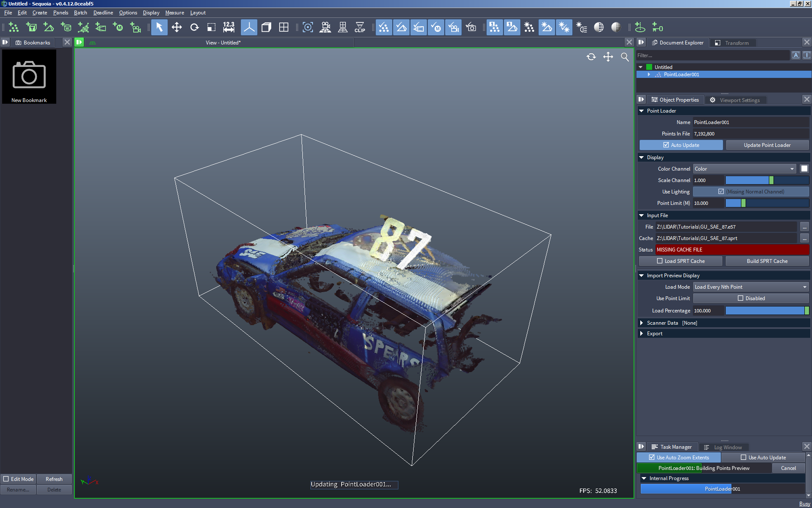Collapse Import Preview Display section
The height and width of the screenshot is (508, 812).
(642, 276)
